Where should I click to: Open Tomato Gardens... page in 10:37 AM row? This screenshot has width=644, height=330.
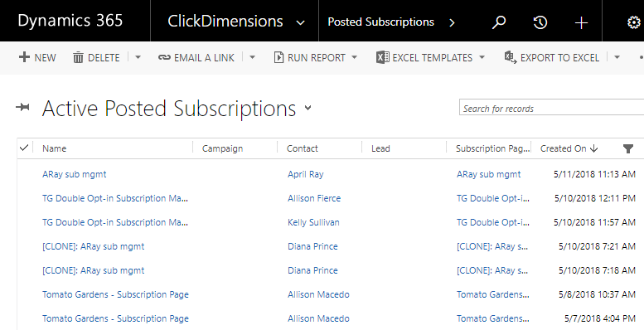493,294
